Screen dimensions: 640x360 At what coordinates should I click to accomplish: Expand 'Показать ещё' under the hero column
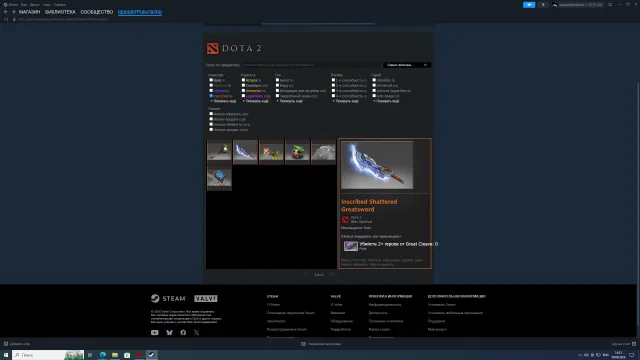click(386, 101)
